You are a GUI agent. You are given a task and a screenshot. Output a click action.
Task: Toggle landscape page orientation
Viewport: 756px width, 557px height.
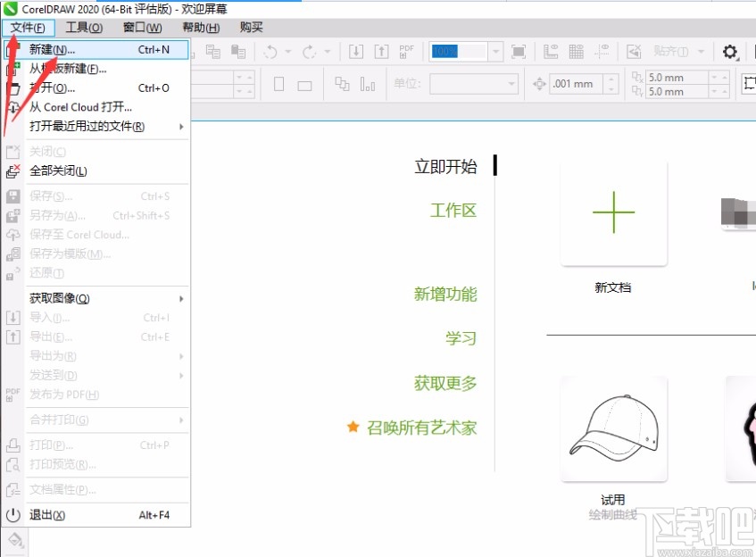point(303,85)
